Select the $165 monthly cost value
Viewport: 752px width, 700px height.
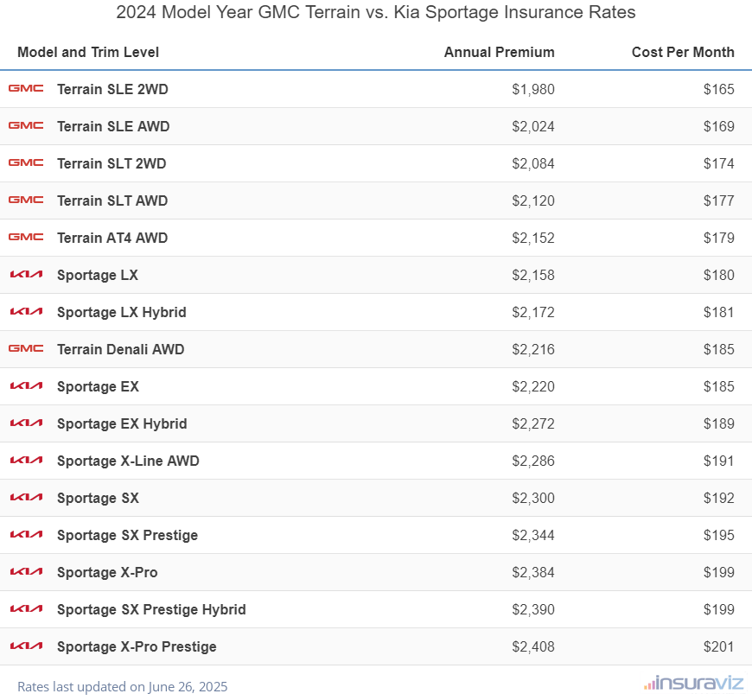[x=719, y=89]
